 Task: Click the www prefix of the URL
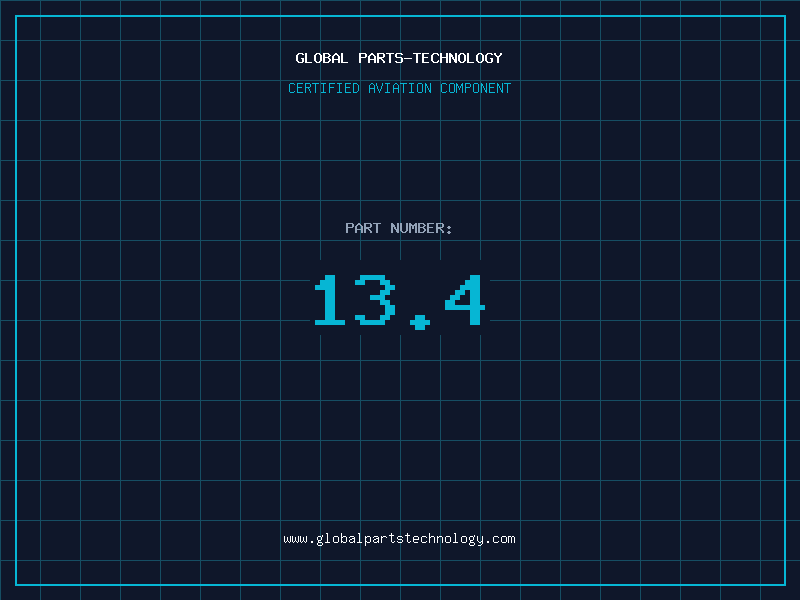[295, 539]
